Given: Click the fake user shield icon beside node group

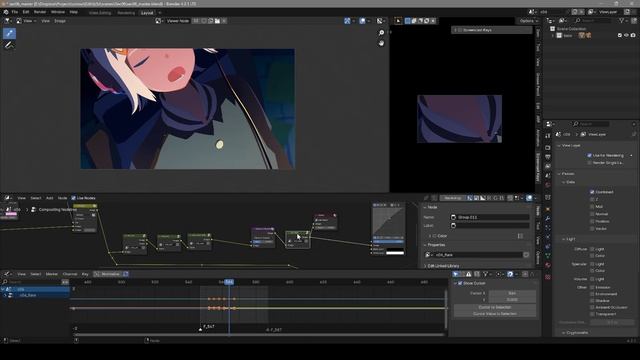Looking at the screenshot, I should (526, 255).
